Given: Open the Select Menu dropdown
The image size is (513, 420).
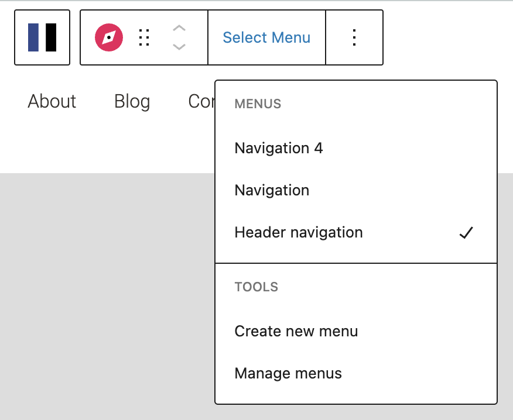Looking at the screenshot, I should (x=266, y=37).
